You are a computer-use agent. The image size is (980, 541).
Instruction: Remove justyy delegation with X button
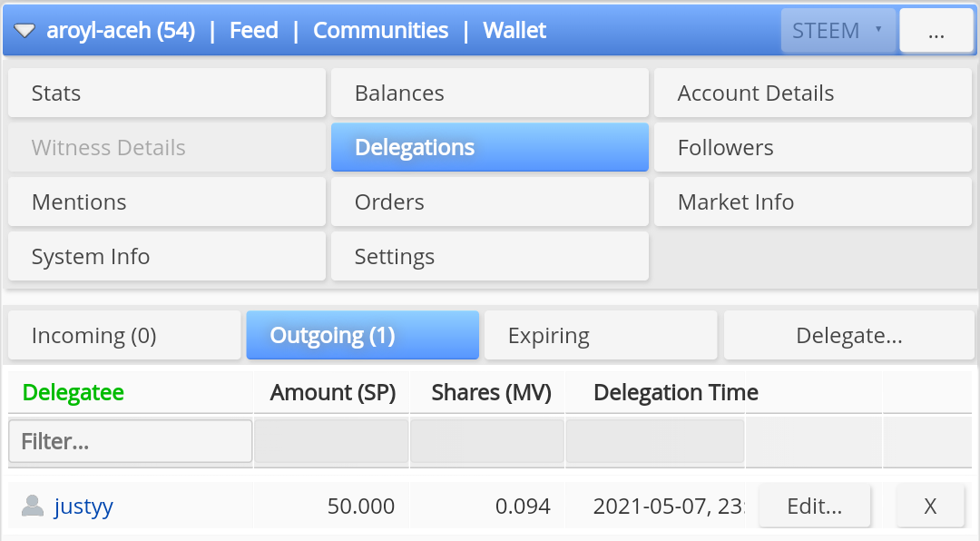(x=930, y=507)
